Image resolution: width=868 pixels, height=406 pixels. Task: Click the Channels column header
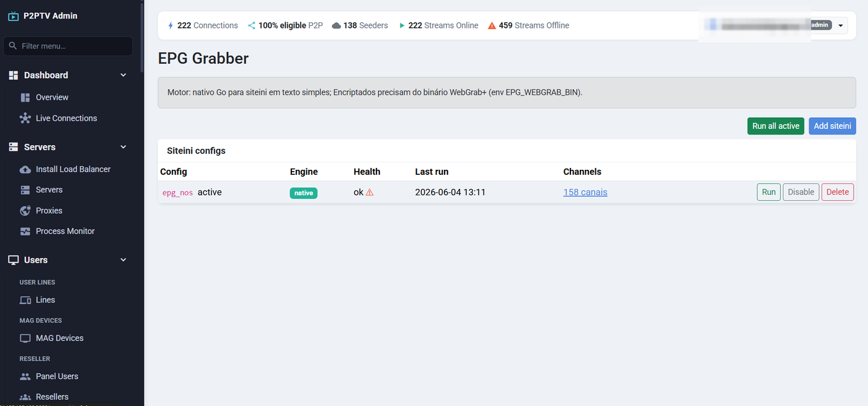[582, 172]
